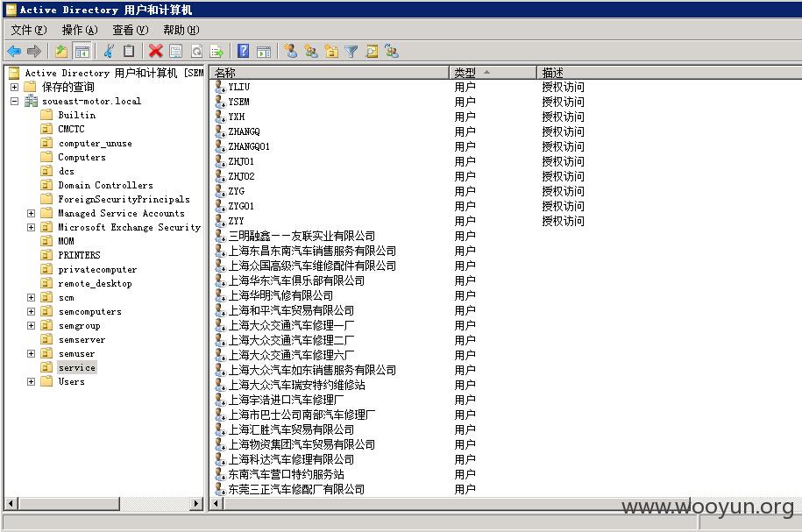Click list pane horizontal scrollbar left arrow
Viewport: 802px width, 532px height.
pos(216,503)
